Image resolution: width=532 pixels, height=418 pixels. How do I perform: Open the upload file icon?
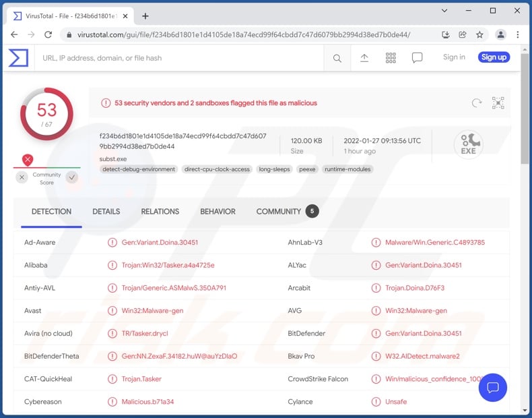coord(364,58)
